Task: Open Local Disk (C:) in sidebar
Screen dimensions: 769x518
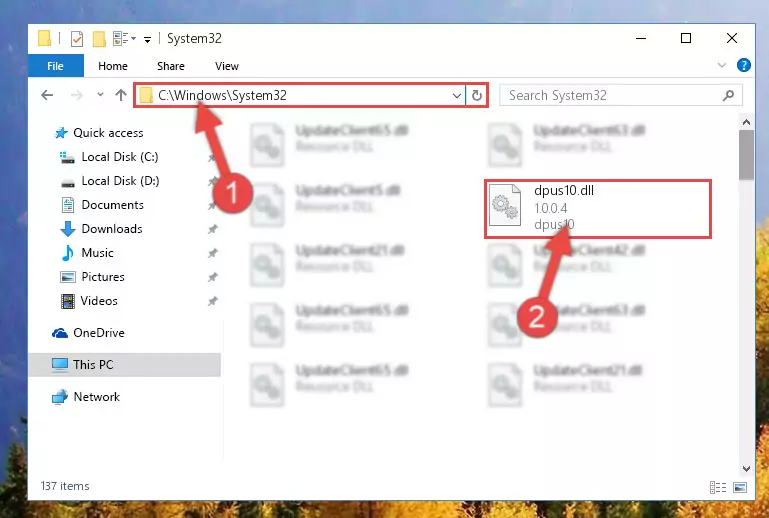Action: [x=120, y=157]
